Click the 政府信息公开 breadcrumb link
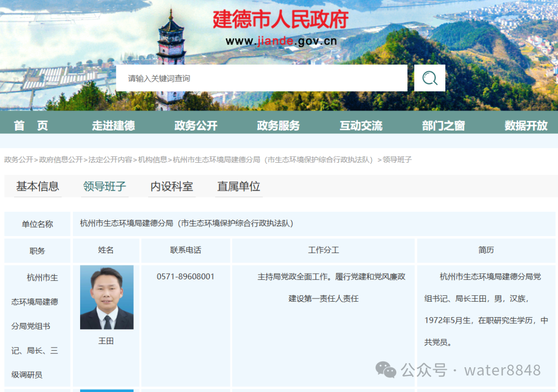The width and height of the screenshot is (558, 392). pyautogui.click(x=61, y=160)
